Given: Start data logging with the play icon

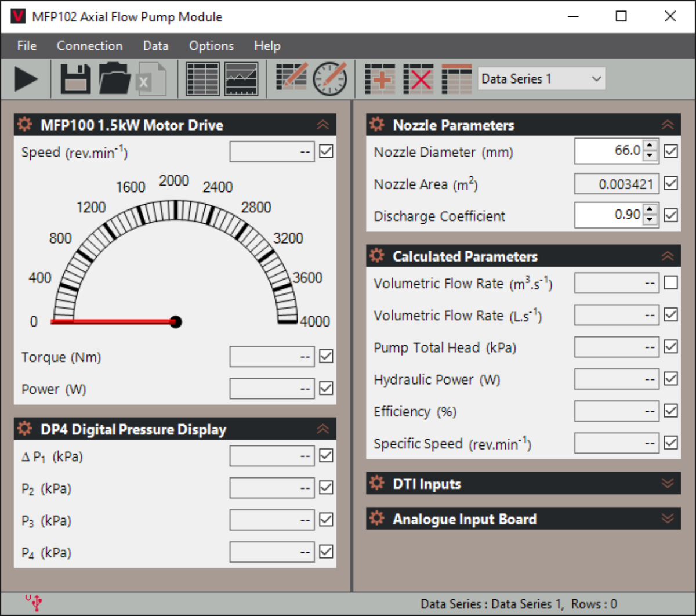Looking at the screenshot, I should point(26,79).
